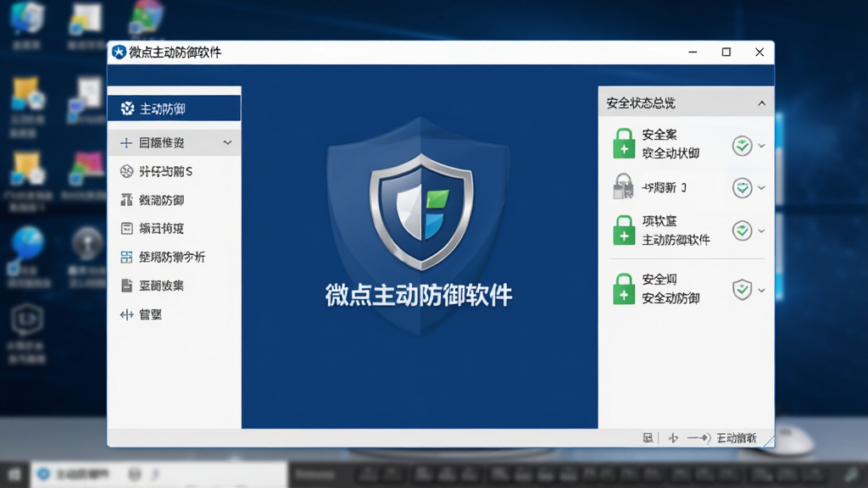Image resolution: width=868 pixels, height=488 pixels.
Task: Click the first icon in the status bar
Action: [648, 438]
